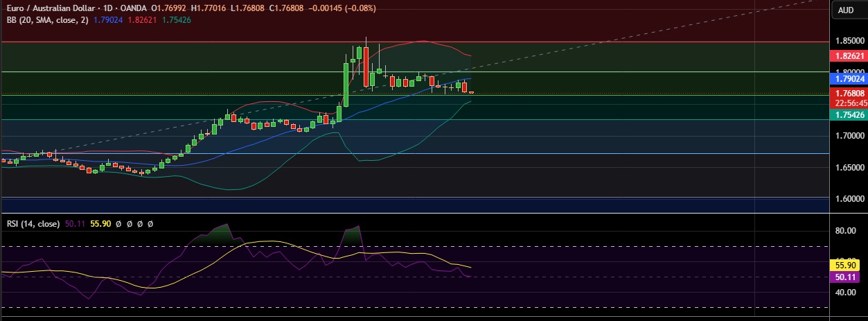Click BB basis value 1.79024 in legend
The height and width of the screenshot is (321, 868).
(107, 20)
